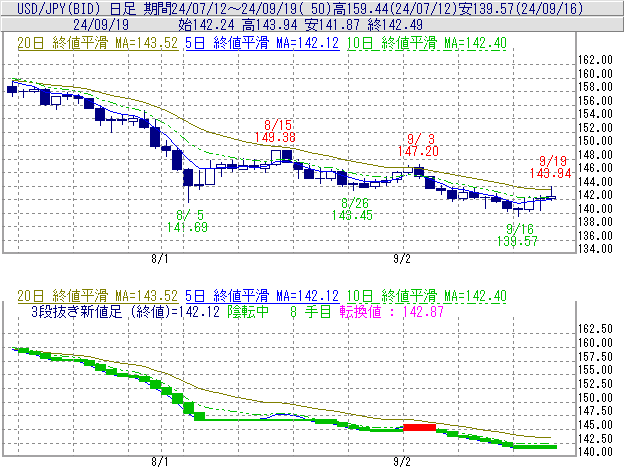Click the 始142.24 open value
Screen dimensions: 624x475
[x=206, y=25]
